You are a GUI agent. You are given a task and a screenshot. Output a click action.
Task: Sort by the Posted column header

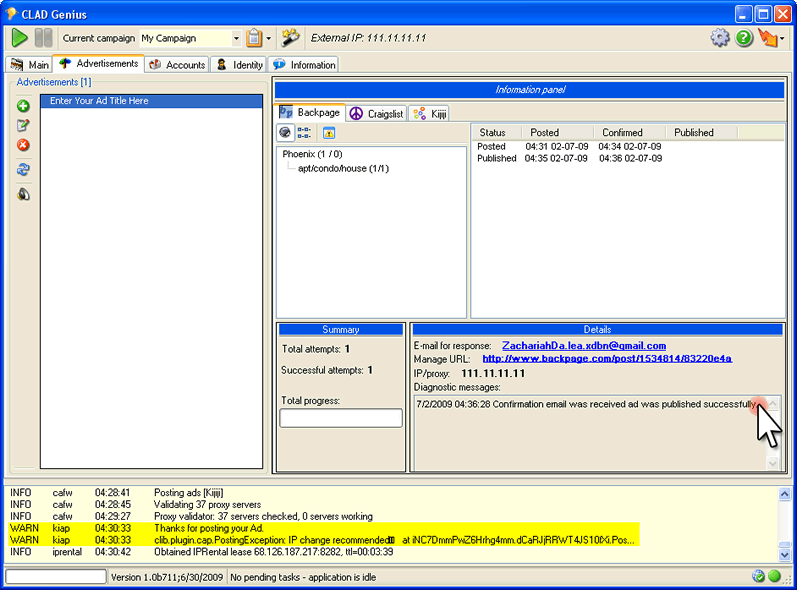pos(558,133)
